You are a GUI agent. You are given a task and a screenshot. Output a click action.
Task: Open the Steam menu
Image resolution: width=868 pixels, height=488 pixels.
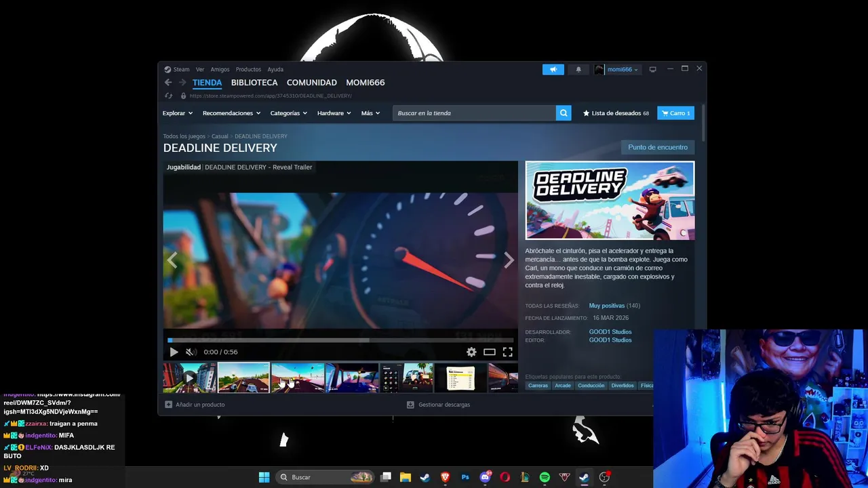tap(177, 69)
